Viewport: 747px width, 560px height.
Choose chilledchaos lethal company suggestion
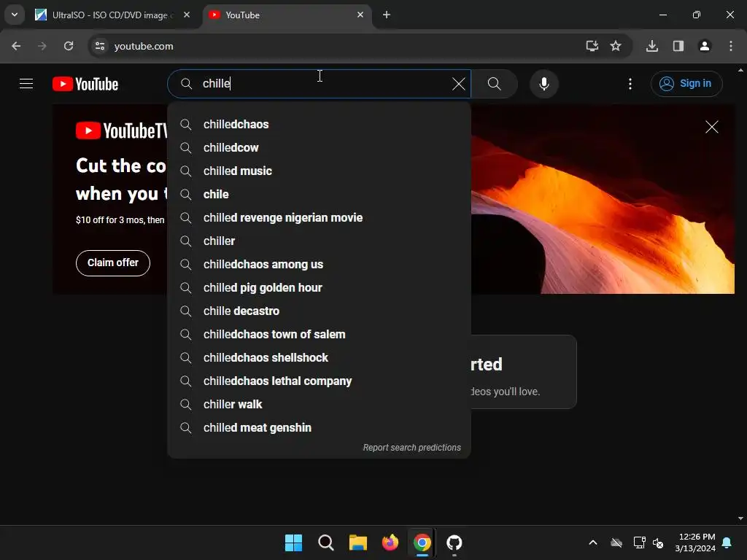pos(320,381)
